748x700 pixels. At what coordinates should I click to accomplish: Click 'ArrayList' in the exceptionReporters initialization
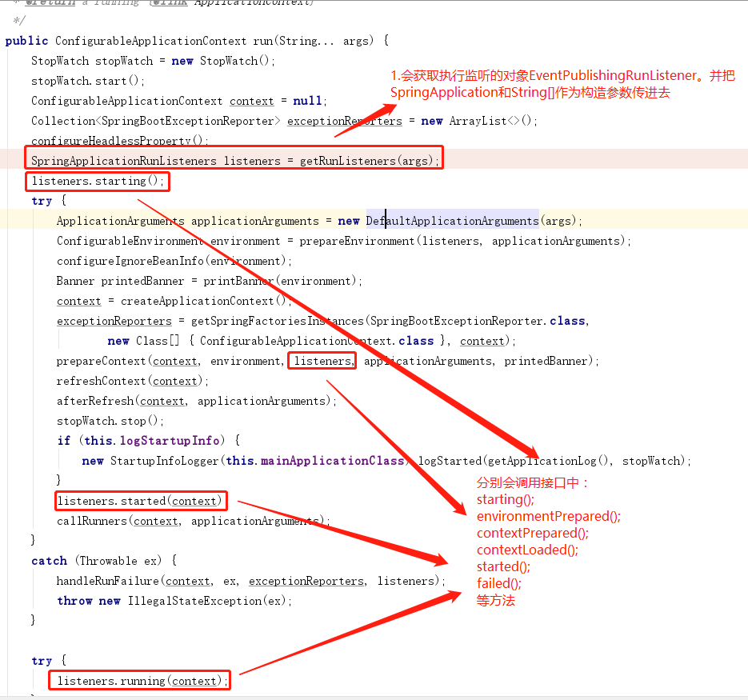point(478,121)
